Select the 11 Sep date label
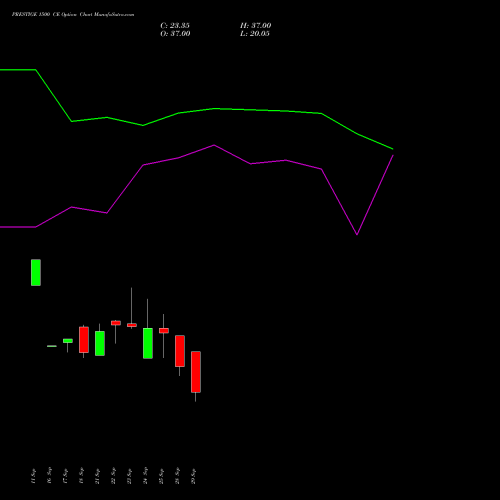Screen dimensions: 500x500 33,476
